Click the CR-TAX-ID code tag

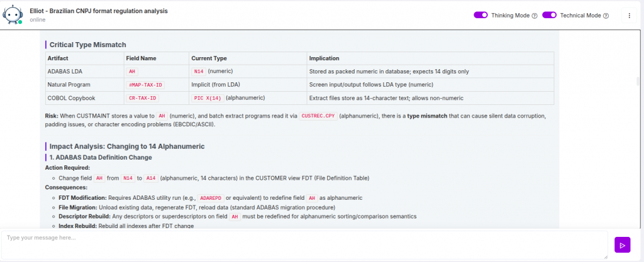(143, 98)
